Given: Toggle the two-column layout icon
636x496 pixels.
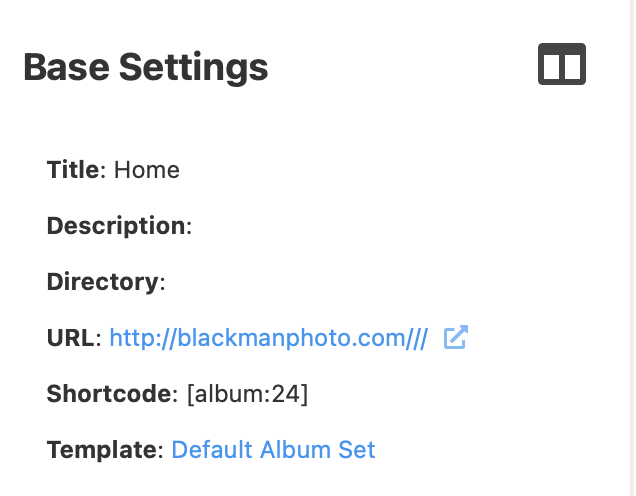Looking at the screenshot, I should click(561, 65).
